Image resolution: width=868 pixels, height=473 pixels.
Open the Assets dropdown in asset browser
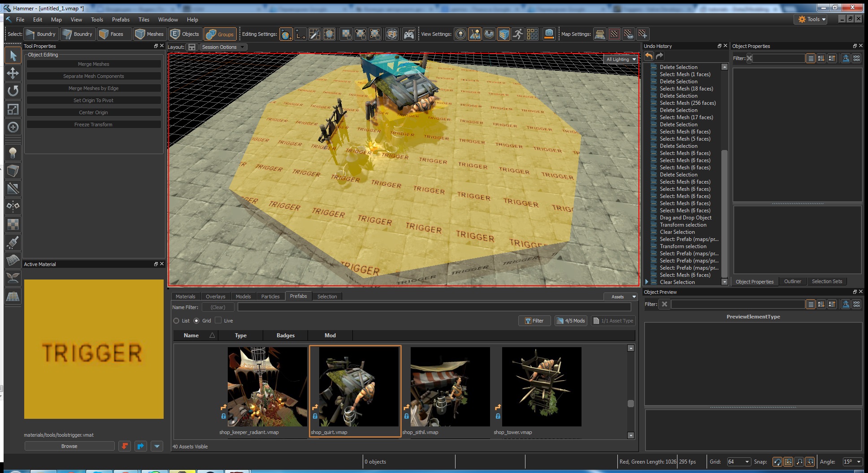621,297
